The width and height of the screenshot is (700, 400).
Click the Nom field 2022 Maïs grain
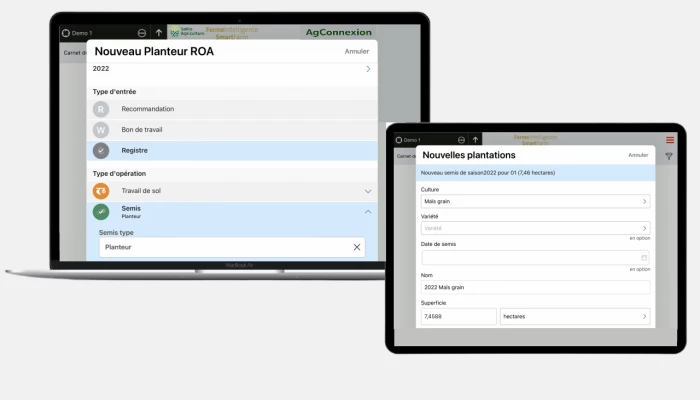(x=535, y=287)
